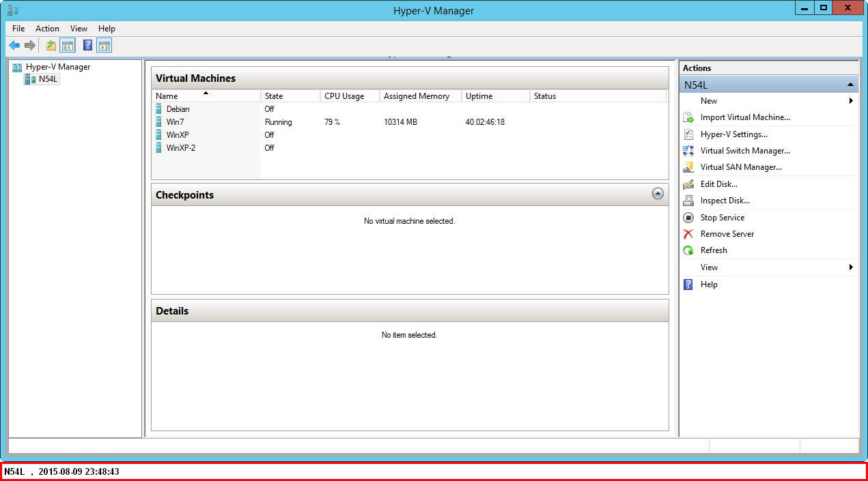The width and height of the screenshot is (868, 481).
Task: Click the 10314 MB assigned memory value
Action: [x=400, y=122]
